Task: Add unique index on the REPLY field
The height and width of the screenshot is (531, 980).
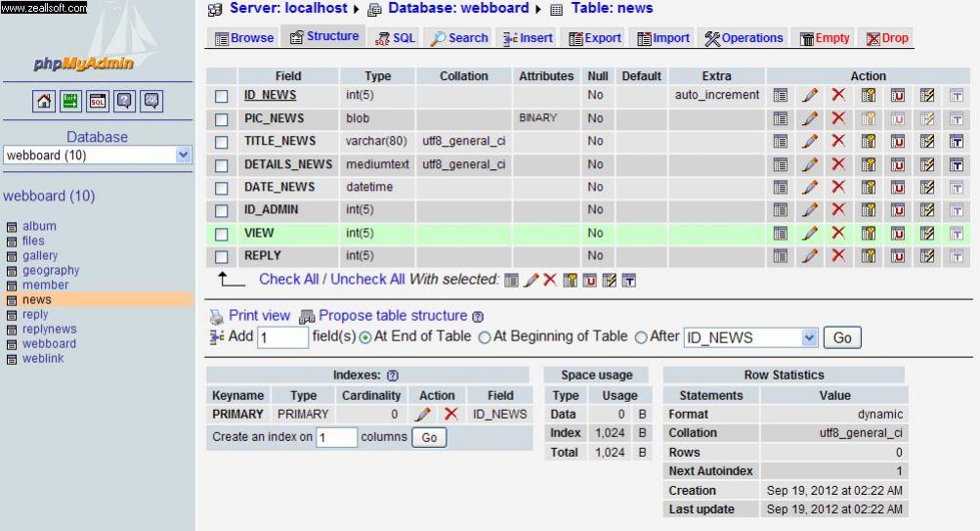Action: tap(898, 256)
